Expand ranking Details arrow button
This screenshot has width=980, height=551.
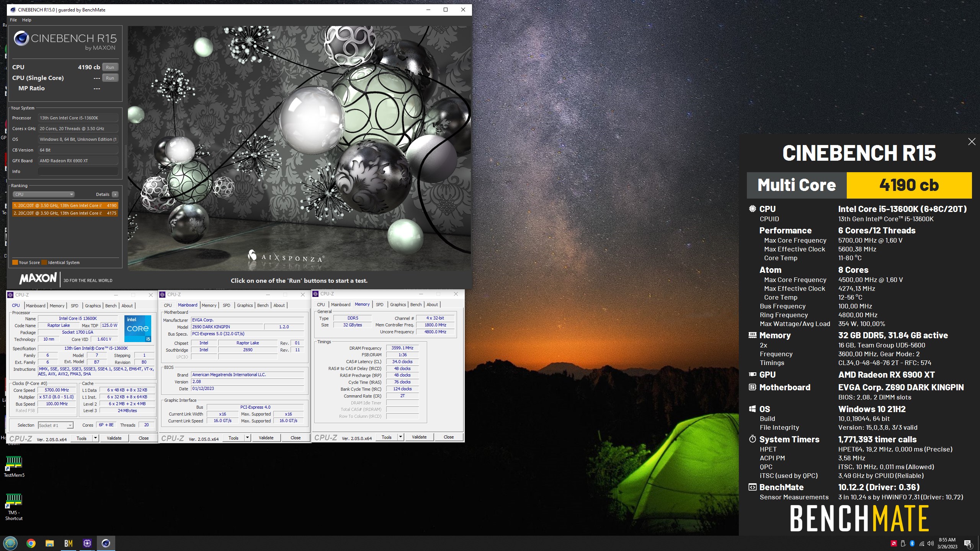[x=115, y=194]
